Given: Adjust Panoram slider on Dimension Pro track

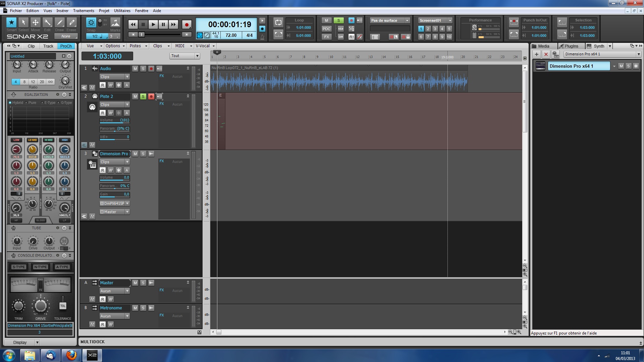Looking at the screenshot, I should 114,186.
